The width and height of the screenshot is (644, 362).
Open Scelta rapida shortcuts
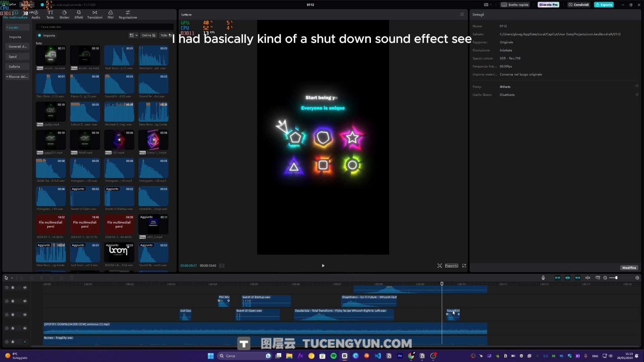click(x=515, y=5)
